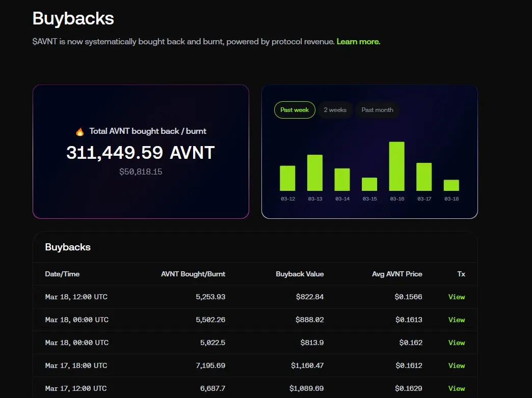This screenshot has height=398, width=532.
Task: Click the 7,195.69 amount cell
Action: 210,365
